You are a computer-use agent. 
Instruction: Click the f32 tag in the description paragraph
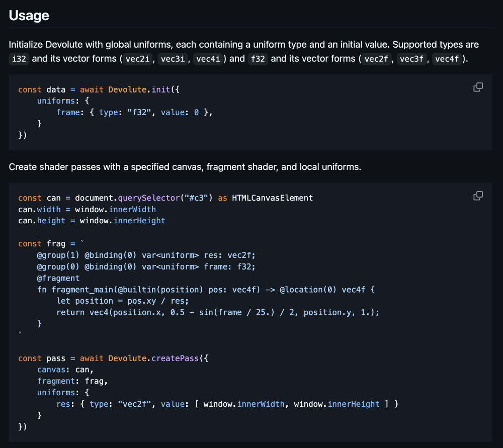click(258, 59)
